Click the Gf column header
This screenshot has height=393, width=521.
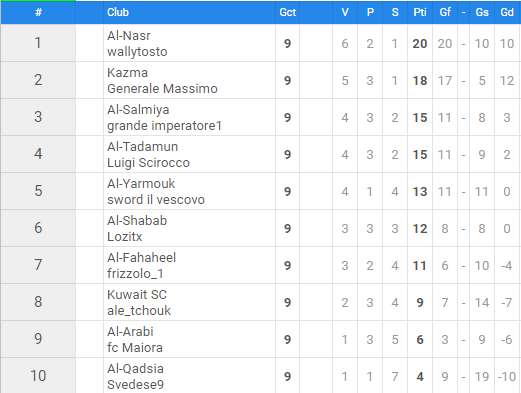point(445,12)
